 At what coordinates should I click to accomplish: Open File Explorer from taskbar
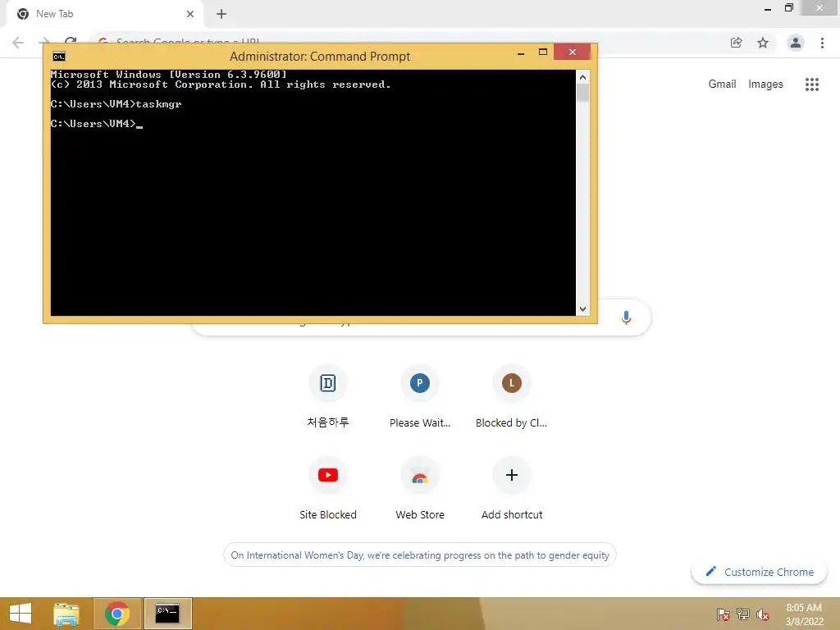66,614
